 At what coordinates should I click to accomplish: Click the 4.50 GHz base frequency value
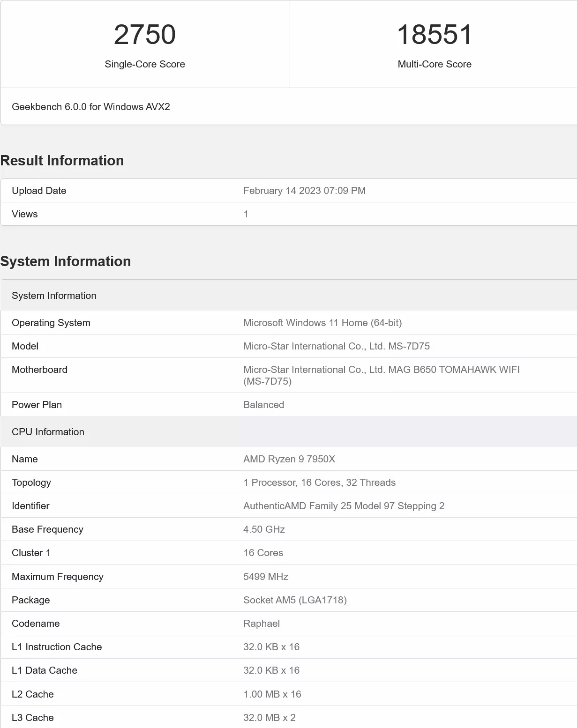[x=264, y=529]
